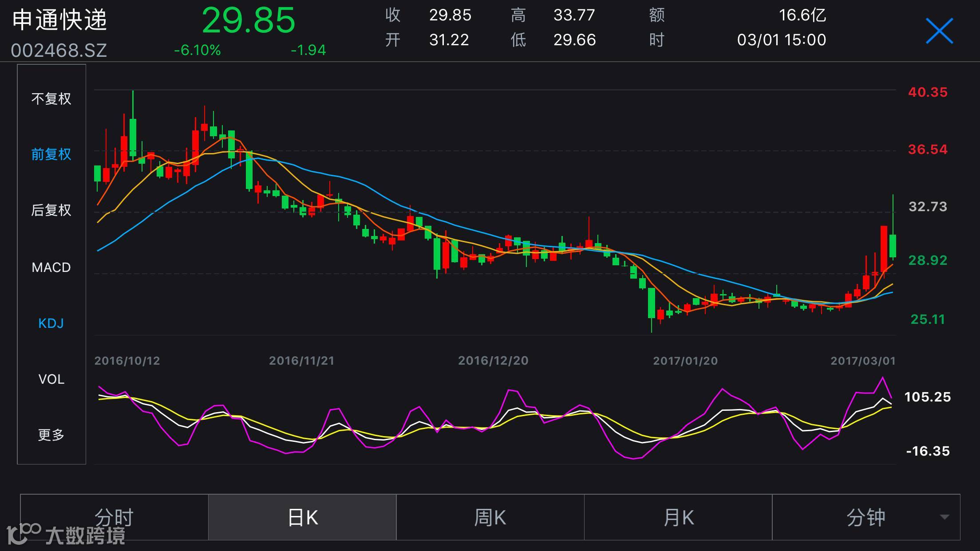This screenshot has width=980, height=551.
Task: Click the current price 29.85
Action: click(x=248, y=21)
